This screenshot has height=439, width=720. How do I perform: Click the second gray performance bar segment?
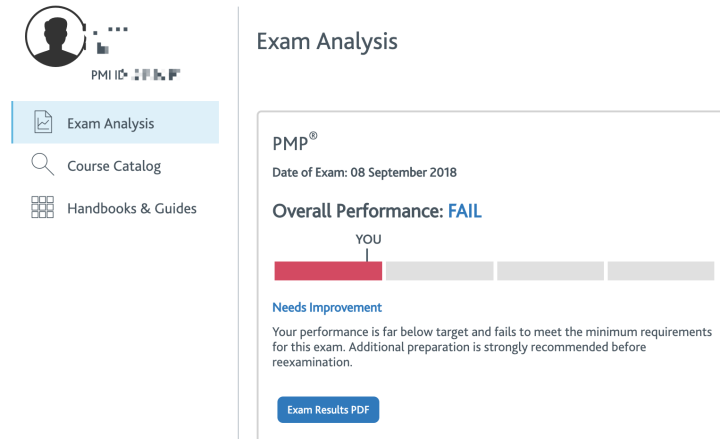tap(439, 271)
